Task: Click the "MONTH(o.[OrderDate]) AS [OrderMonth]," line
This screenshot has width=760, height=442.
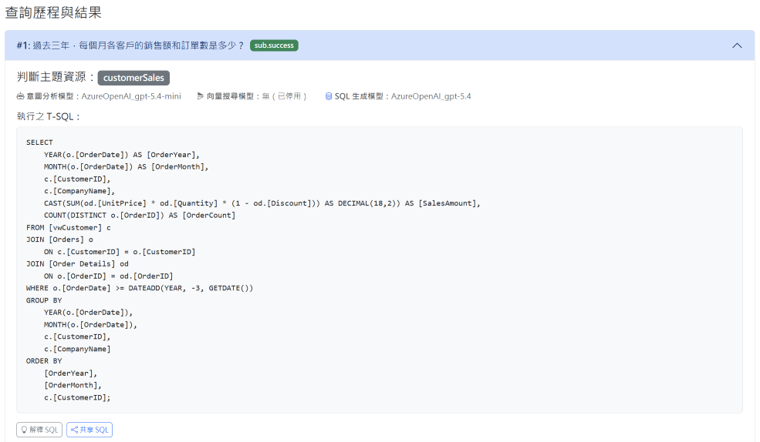Action: coord(126,167)
